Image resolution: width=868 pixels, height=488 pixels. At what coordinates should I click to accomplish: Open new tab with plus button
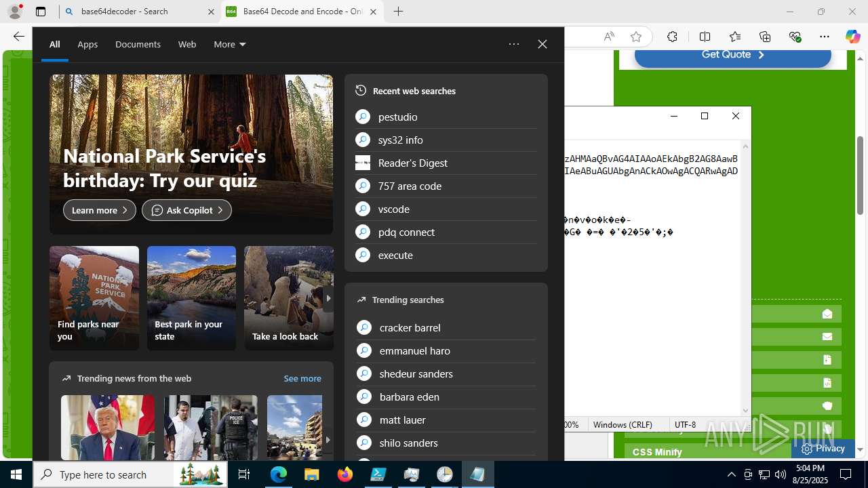(x=398, y=12)
